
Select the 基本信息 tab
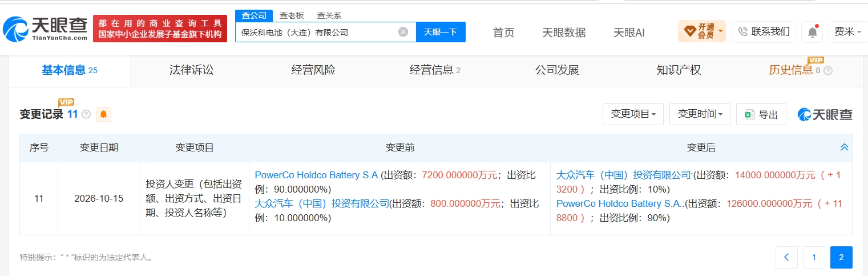[70, 70]
